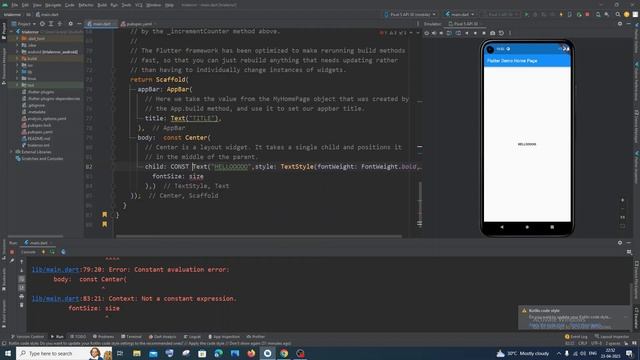Viewport: 640px width, 360px height.
Task: Click the Search Everywhere magnifier icon
Action: point(618,14)
